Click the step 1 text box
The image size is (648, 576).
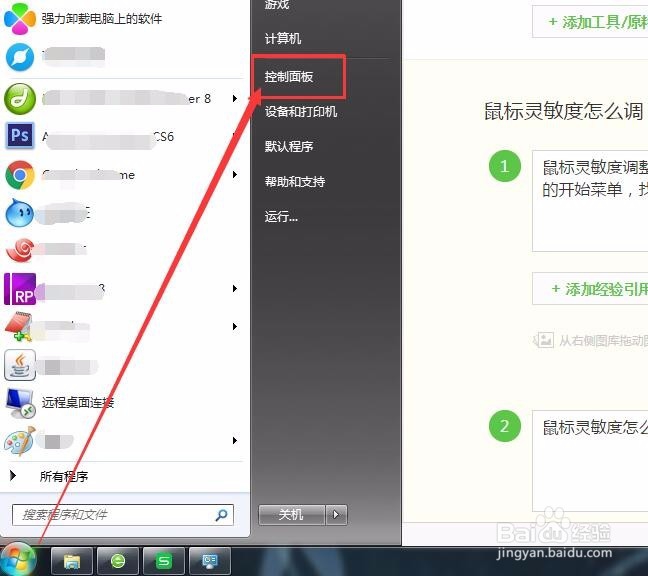coord(590,201)
